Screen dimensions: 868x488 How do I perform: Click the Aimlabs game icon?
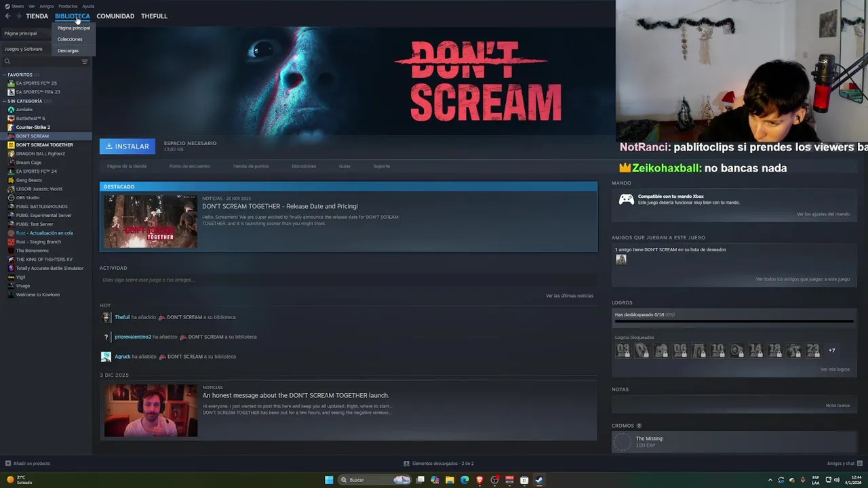pyautogui.click(x=11, y=110)
